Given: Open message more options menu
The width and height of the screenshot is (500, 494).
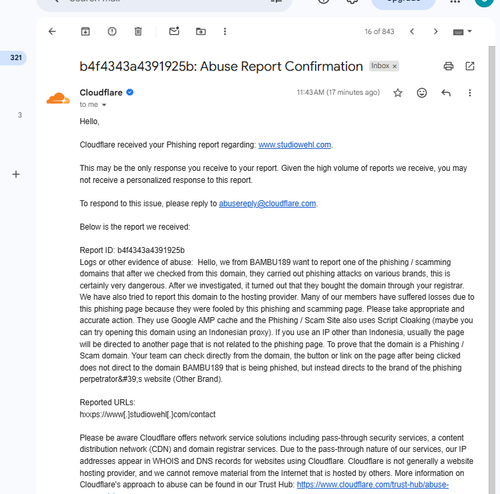Looking at the screenshot, I should [470, 93].
